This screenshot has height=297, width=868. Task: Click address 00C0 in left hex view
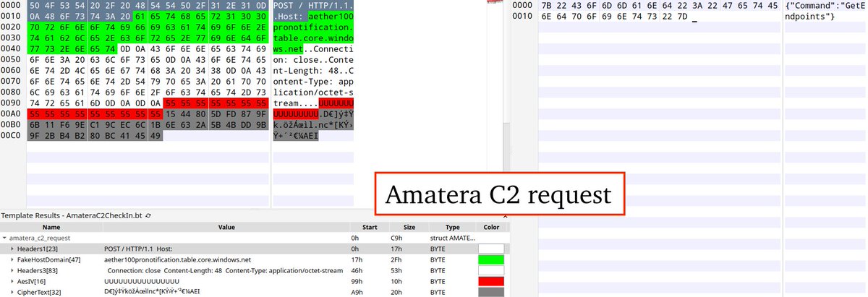pos(11,136)
